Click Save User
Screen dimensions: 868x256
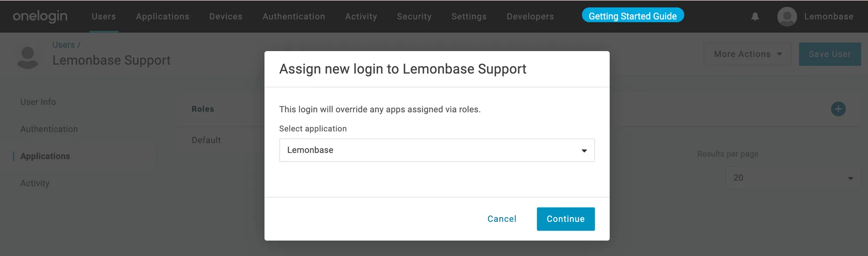point(830,54)
